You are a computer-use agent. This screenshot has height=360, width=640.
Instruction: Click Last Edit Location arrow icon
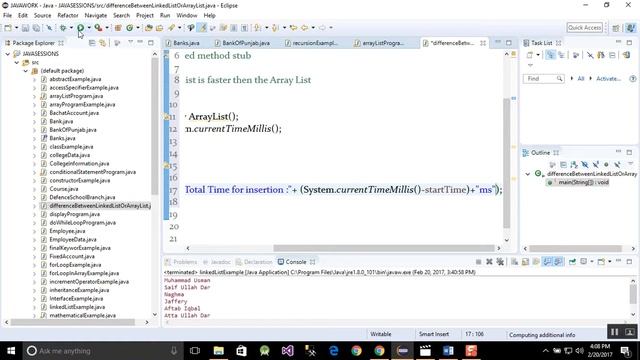click(293, 28)
